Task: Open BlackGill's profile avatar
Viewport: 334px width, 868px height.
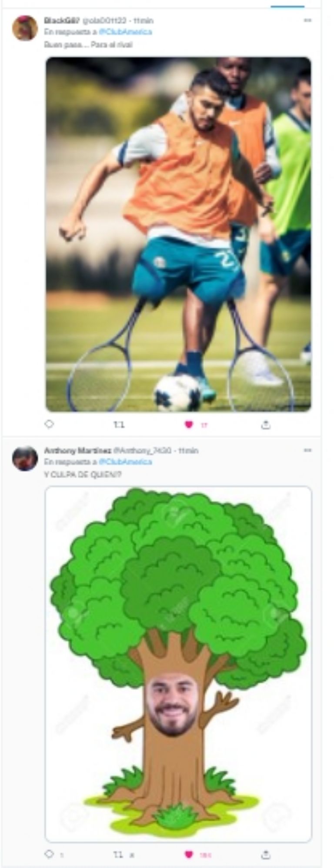Action: 25,28
